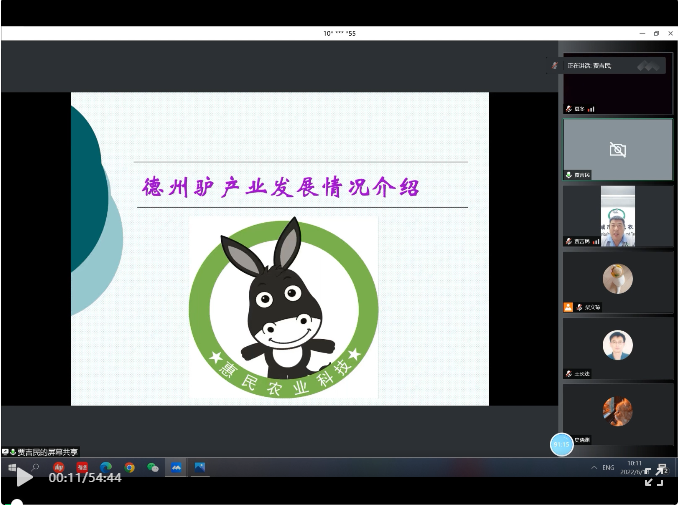This screenshot has width=678, height=505.
Task: Click the donkey logo on the slide
Action: (284, 307)
